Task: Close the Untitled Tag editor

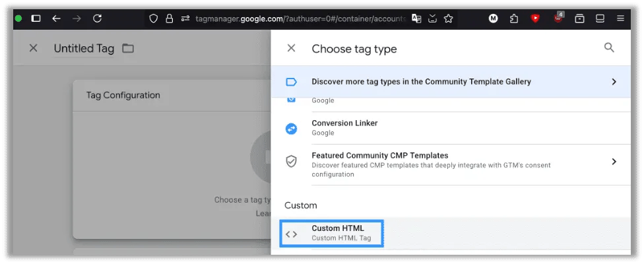Action: (33, 48)
